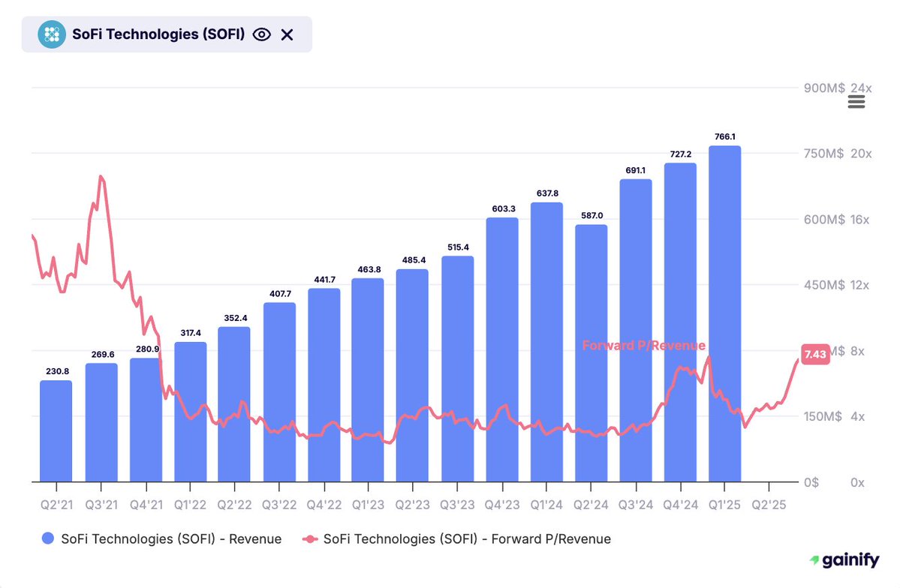Screen dimensions: 900x588
Task: Select the Q3'21 revenue bar
Action: coord(101,422)
